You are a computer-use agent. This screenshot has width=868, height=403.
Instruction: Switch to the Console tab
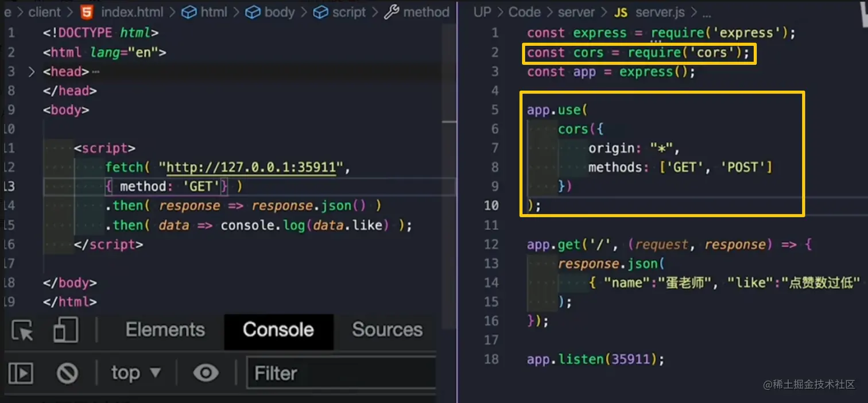click(278, 330)
